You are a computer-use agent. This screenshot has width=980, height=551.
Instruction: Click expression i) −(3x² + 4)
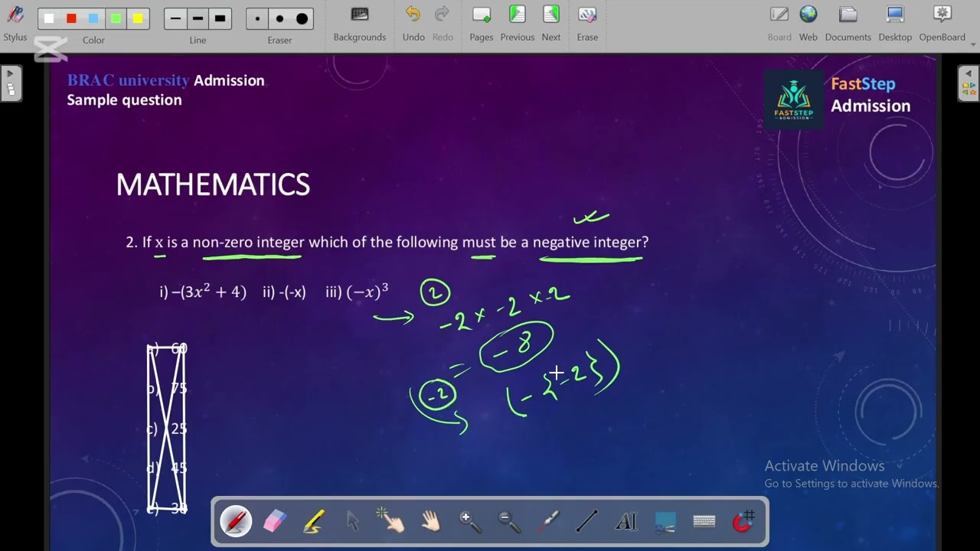click(x=203, y=292)
